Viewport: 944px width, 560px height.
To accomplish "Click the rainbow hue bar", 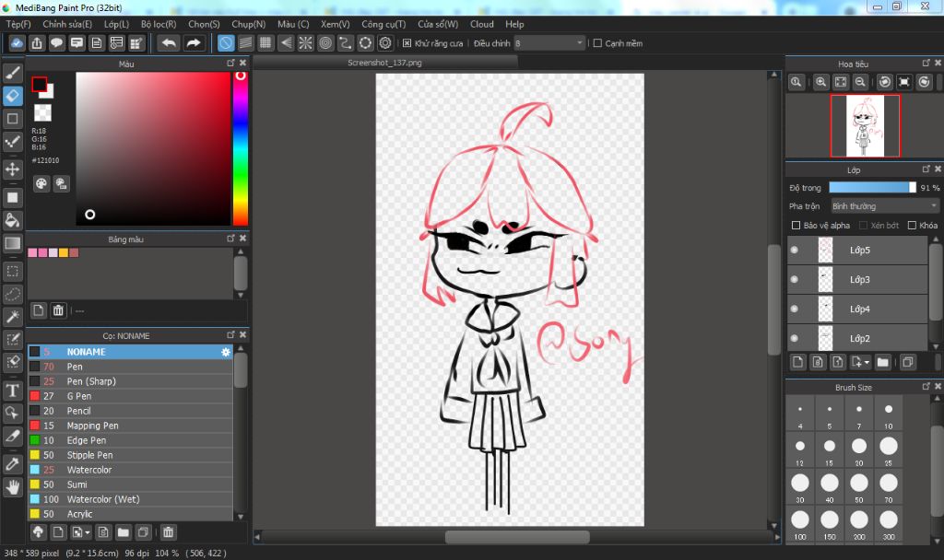I will click(x=241, y=148).
